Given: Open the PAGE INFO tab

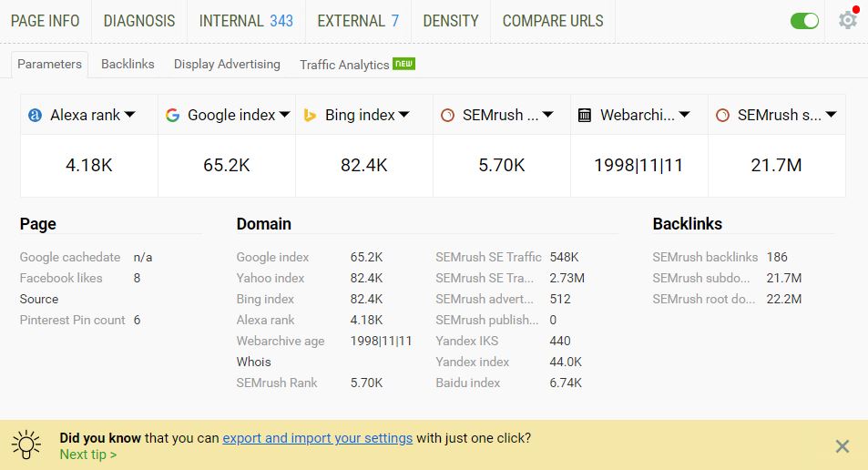Looking at the screenshot, I should point(46,21).
